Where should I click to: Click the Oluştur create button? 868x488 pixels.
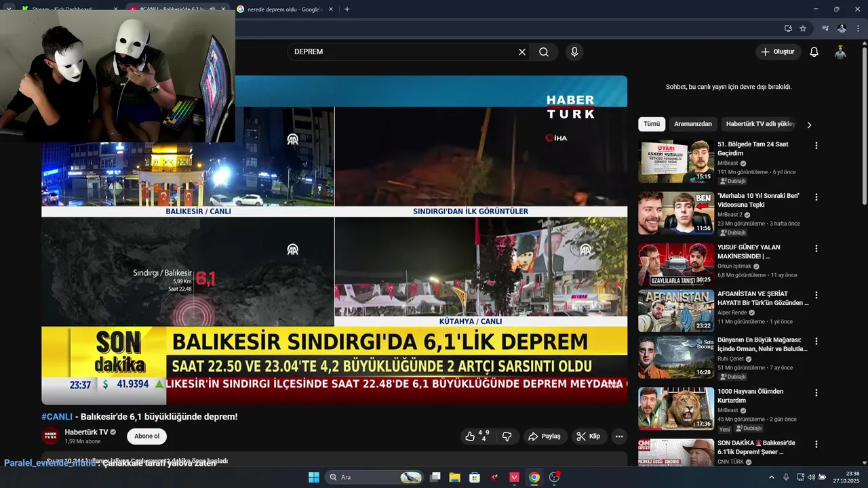(x=778, y=52)
